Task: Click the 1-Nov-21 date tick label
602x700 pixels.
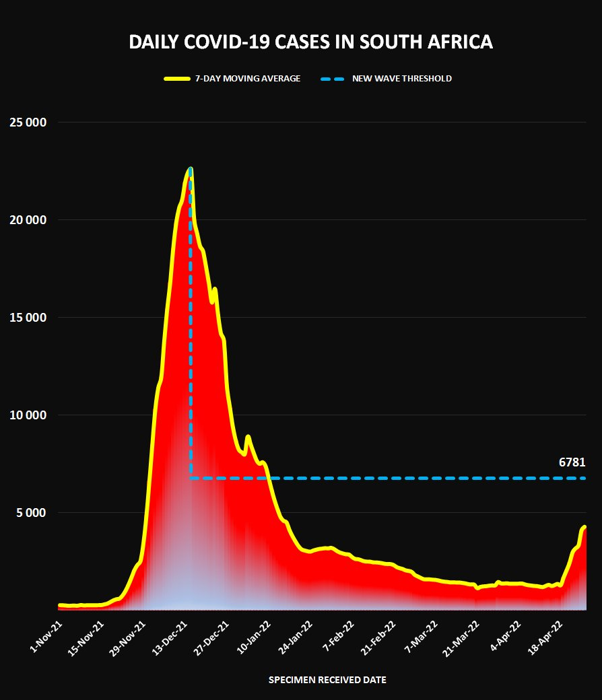Action: 46,637
